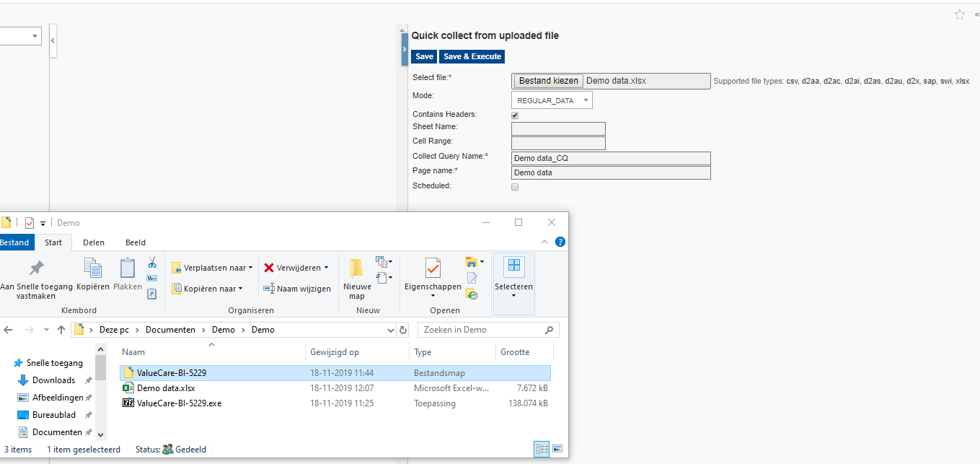The image size is (980, 464).
Task: Open the Mode REGULAR_DATA dropdown
Action: coord(552,100)
